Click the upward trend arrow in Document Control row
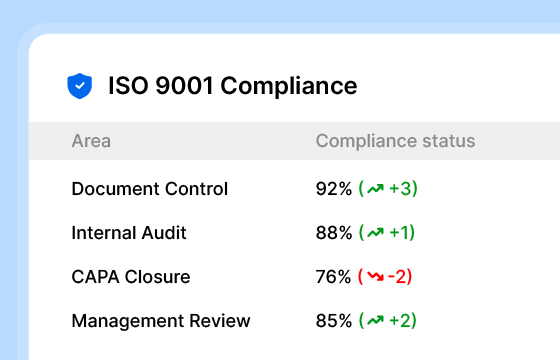Image resolution: width=560 pixels, height=360 pixels. [376, 189]
